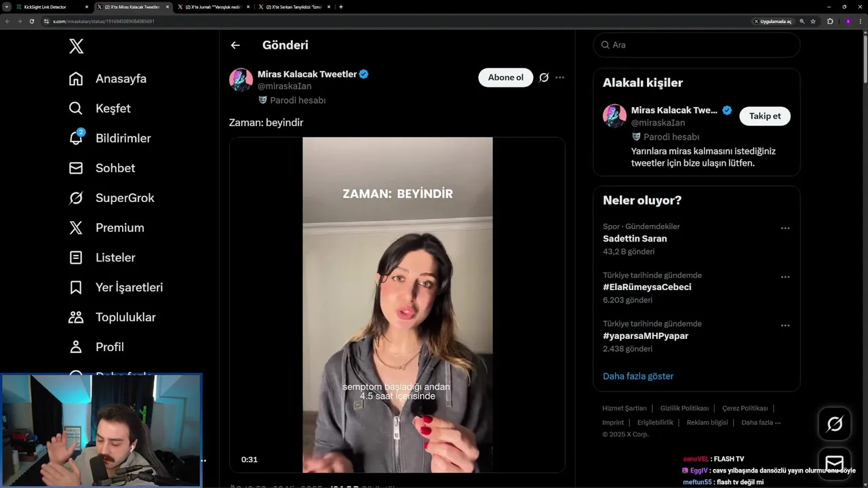This screenshot has width=868, height=488.
Task: Click Uygulamada aç in address bar
Action: tap(773, 21)
